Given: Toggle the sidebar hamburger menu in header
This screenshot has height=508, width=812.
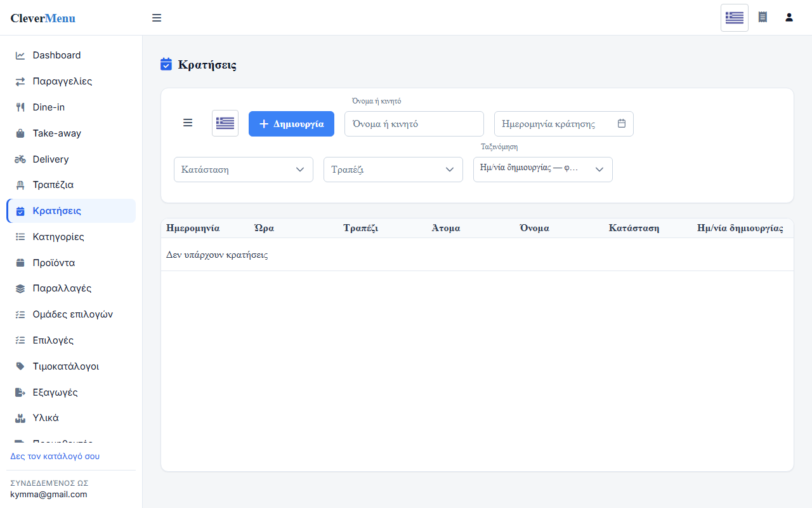Looking at the screenshot, I should (157, 18).
